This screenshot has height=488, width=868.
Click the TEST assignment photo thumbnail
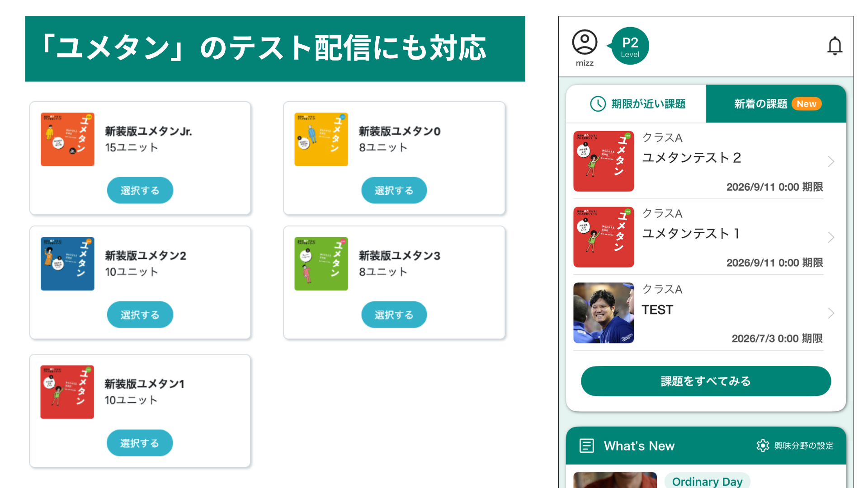(604, 313)
